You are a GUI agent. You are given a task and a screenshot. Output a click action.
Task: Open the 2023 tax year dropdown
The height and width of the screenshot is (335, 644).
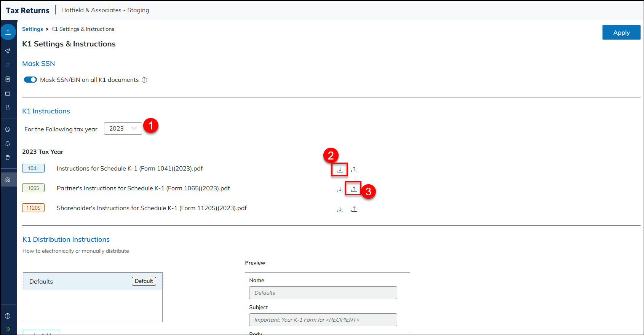tap(123, 129)
